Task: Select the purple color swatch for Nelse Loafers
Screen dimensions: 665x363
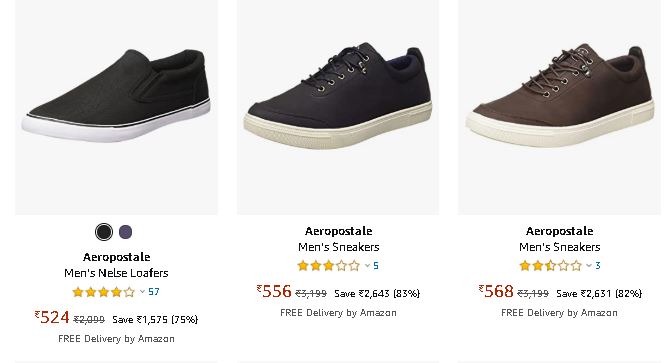Action: pyautogui.click(x=125, y=232)
